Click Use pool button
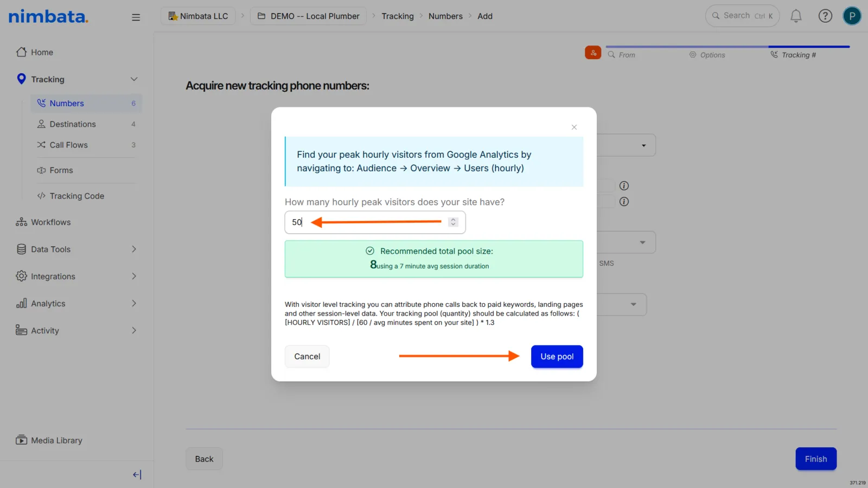The width and height of the screenshot is (868, 488). [x=557, y=357]
